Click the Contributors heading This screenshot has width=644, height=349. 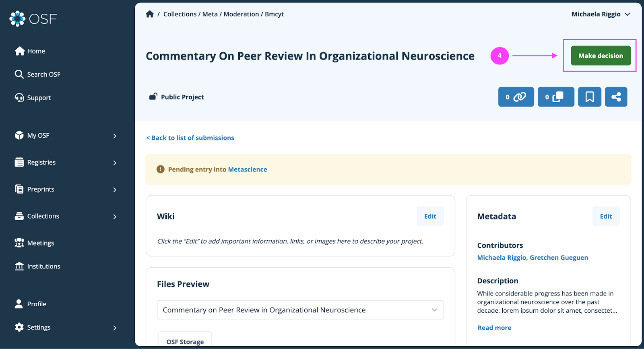pos(500,246)
